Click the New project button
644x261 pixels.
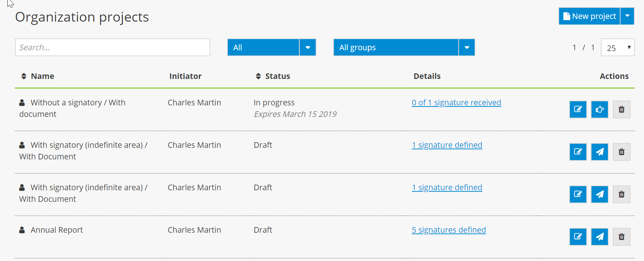click(x=589, y=16)
